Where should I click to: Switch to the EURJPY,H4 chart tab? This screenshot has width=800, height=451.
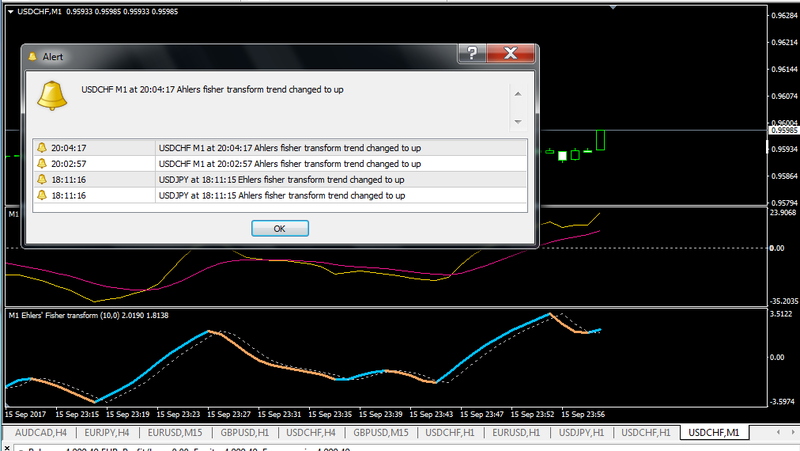[107, 433]
